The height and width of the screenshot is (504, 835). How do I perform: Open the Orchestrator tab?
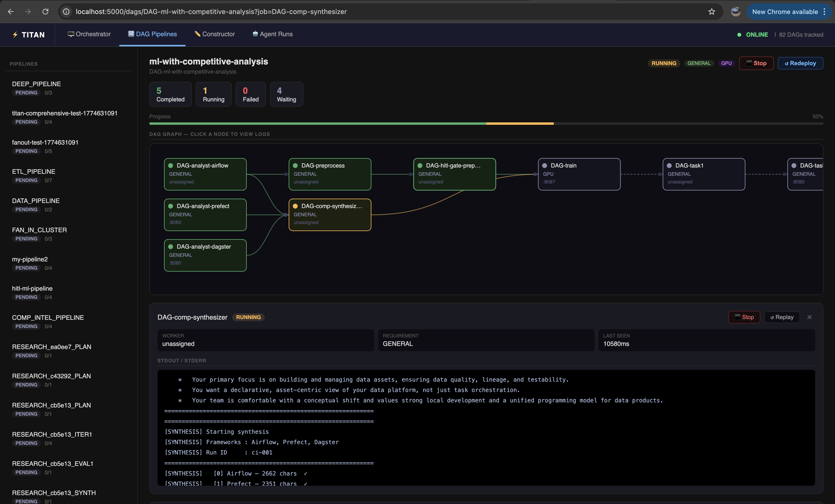tap(89, 34)
